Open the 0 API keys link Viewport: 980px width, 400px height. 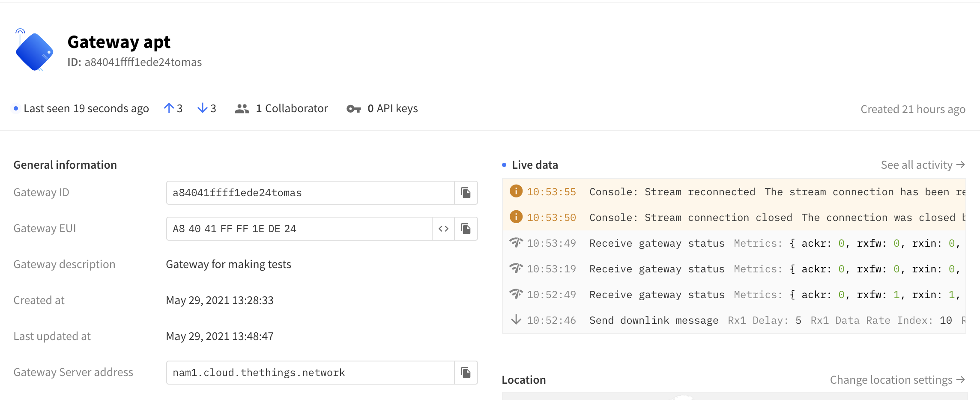tap(392, 109)
